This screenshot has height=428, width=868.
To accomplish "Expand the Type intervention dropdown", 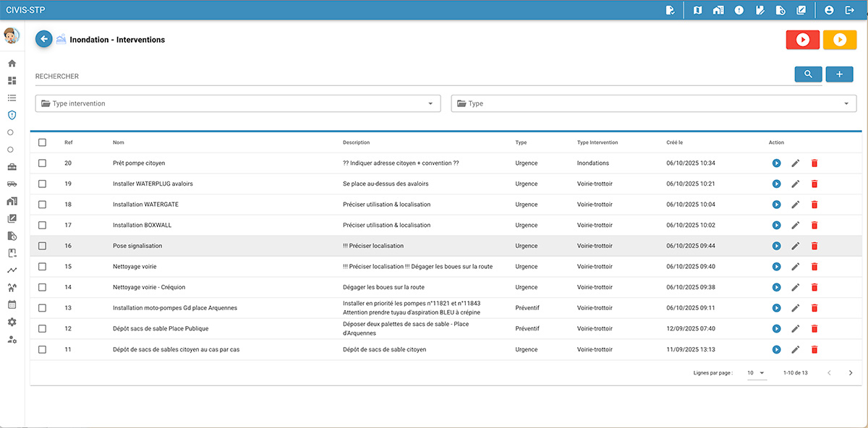I will tap(238, 103).
